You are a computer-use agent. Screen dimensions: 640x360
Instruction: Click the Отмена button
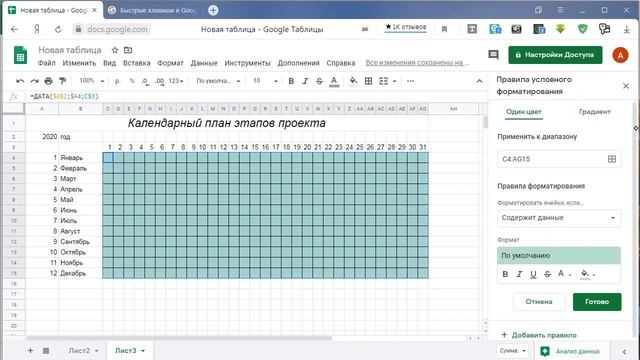(539, 302)
